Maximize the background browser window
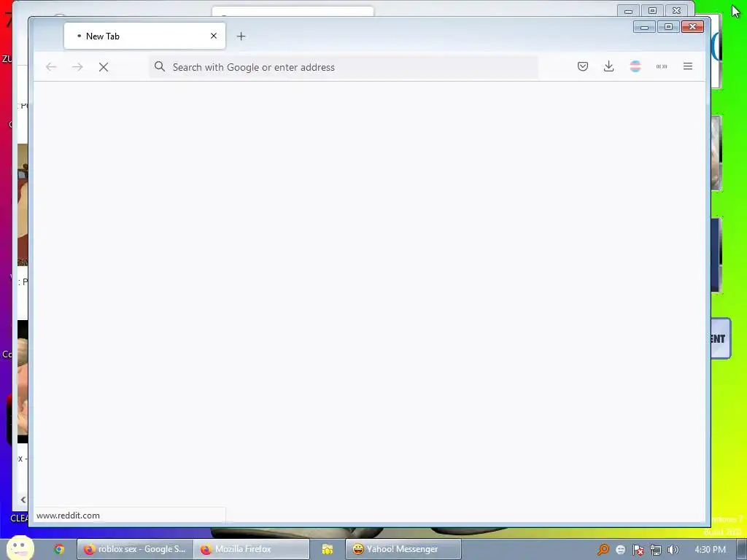Image resolution: width=747 pixels, height=560 pixels. coord(653,10)
